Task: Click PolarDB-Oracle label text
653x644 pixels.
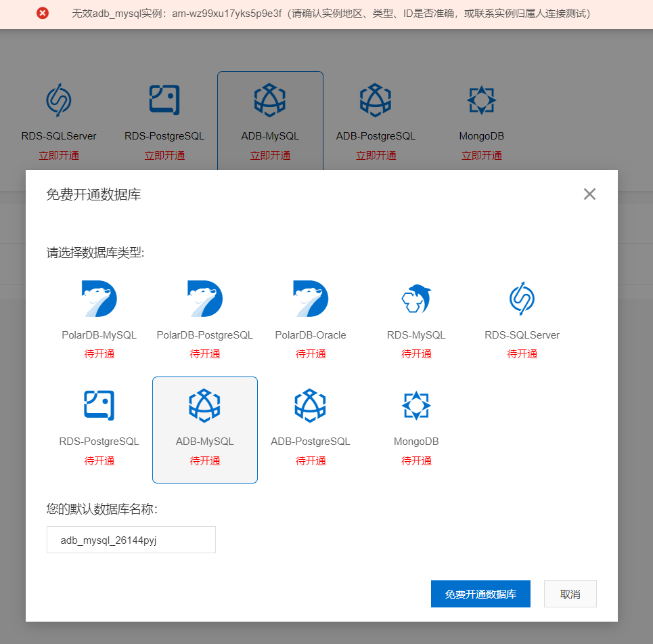Action: [311, 335]
